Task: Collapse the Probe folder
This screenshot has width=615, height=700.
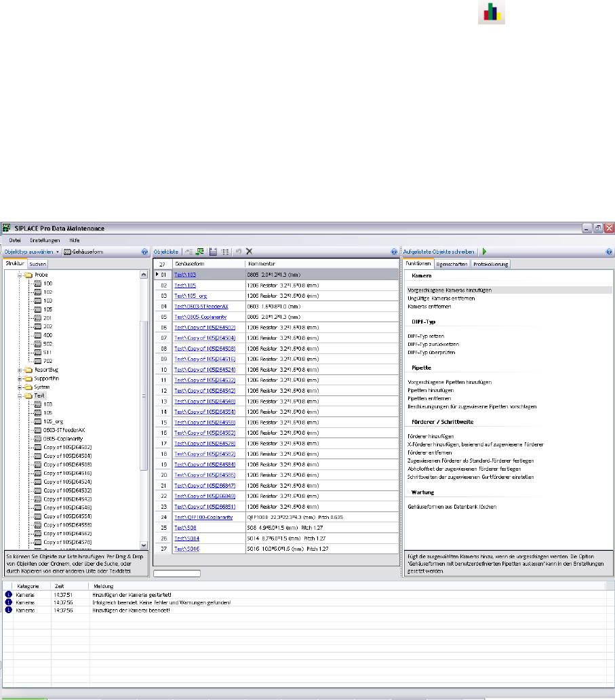Action: point(20,275)
